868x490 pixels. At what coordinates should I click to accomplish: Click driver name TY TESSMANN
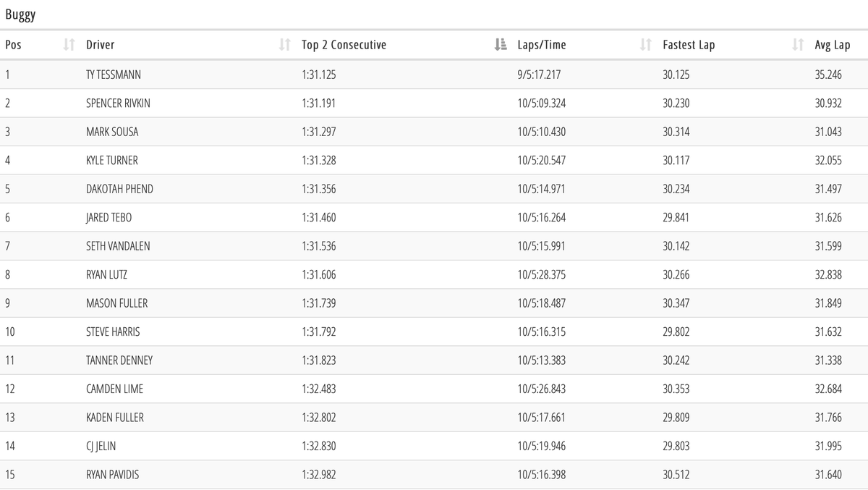click(114, 75)
